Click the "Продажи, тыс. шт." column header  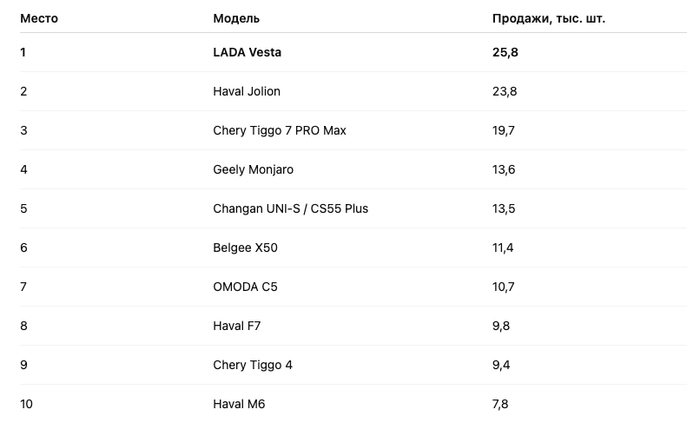point(548,18)
